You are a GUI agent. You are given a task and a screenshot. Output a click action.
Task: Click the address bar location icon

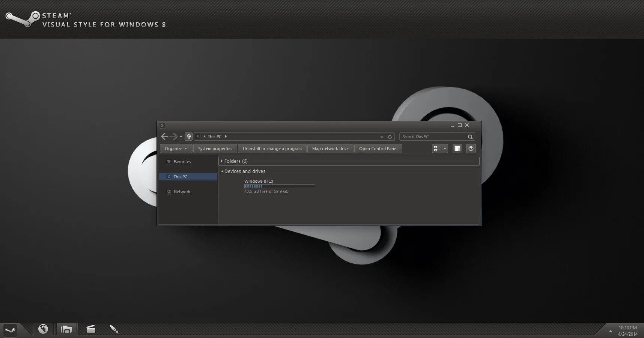pos(198,137)
